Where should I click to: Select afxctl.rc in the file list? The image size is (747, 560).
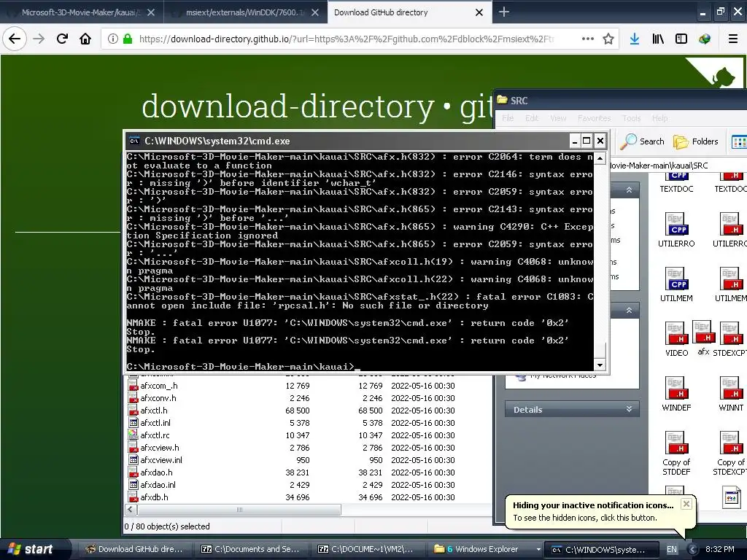[x=155, y=435]
